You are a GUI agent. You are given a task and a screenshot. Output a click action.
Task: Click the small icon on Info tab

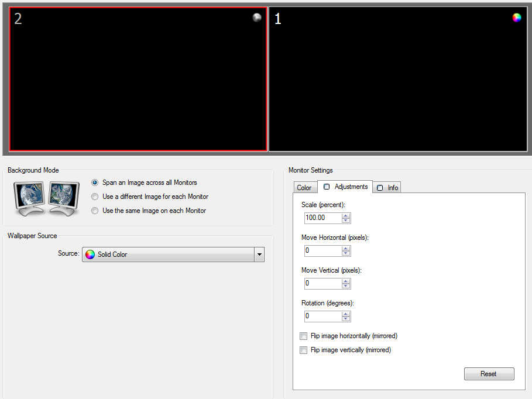(x=380, y=188)
